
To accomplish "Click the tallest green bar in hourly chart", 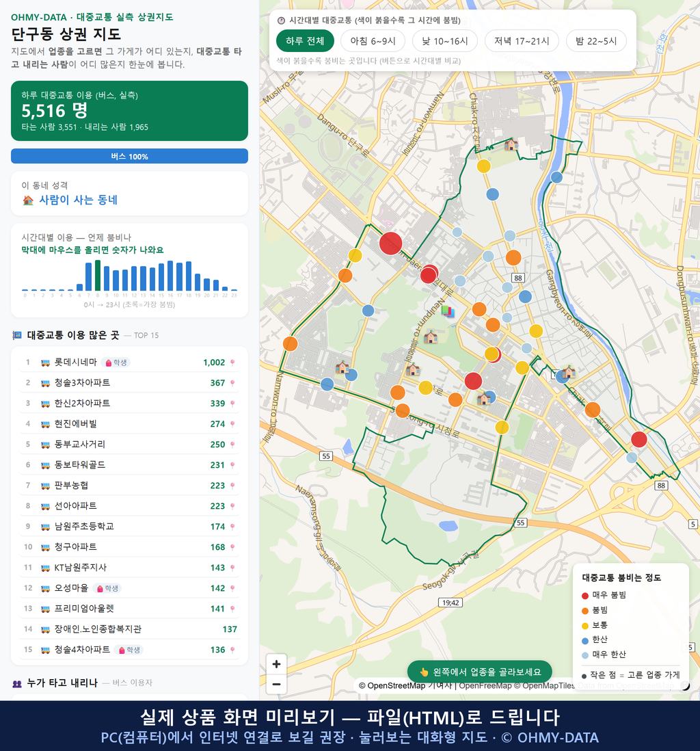I will click(x=98, y=276).
